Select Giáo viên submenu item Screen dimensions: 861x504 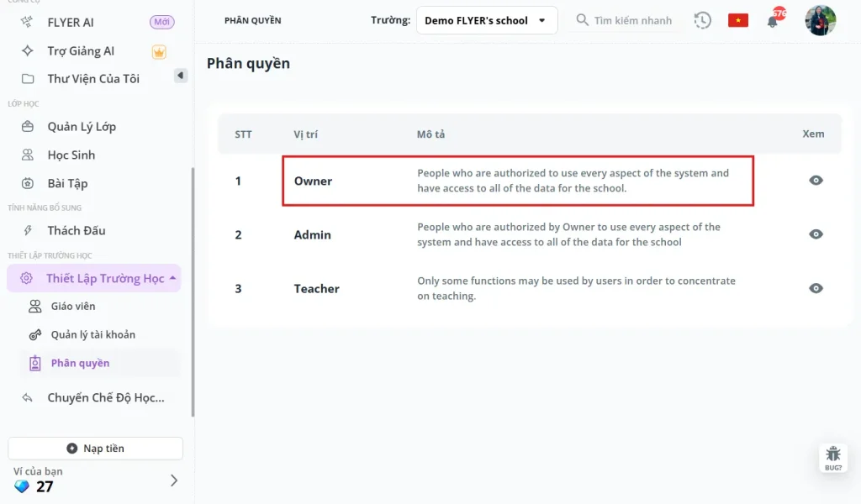73,307
